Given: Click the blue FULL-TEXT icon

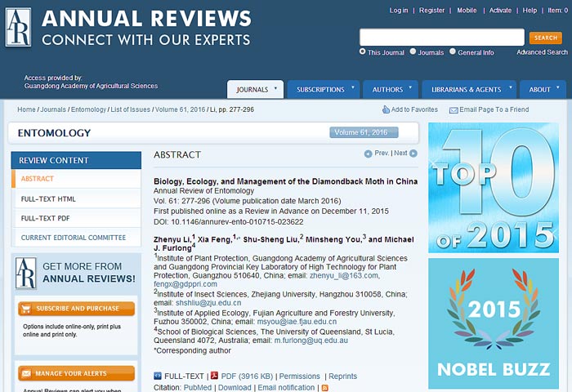Looking at the screenshot, I should click(x=158, y=376).
